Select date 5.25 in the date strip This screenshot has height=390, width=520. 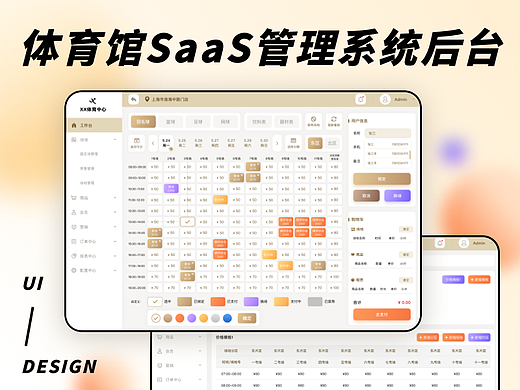pos(182,143)
